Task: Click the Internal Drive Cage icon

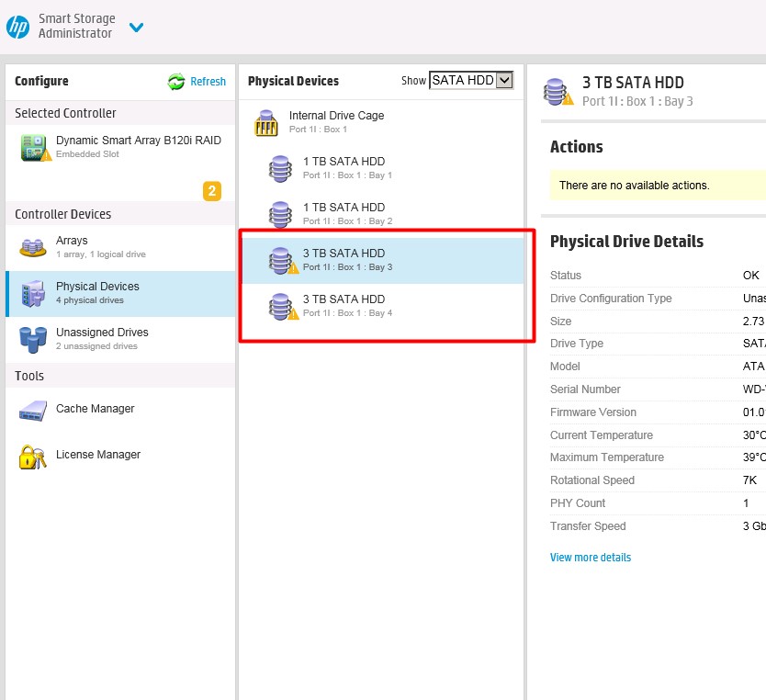Action: (266, 122)
